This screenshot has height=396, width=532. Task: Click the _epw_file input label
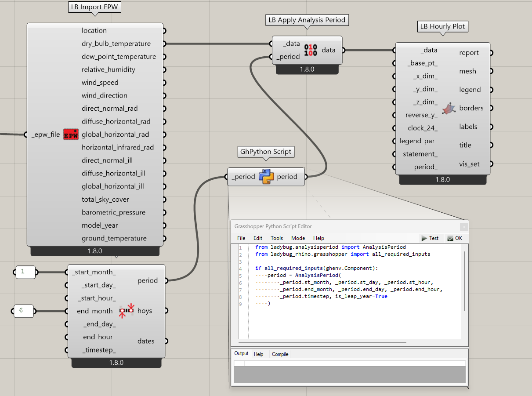pos(46,134)
